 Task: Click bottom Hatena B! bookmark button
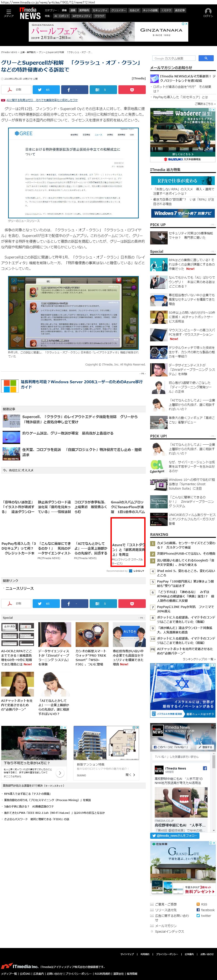pyautogui.click(x=103, y=603)
